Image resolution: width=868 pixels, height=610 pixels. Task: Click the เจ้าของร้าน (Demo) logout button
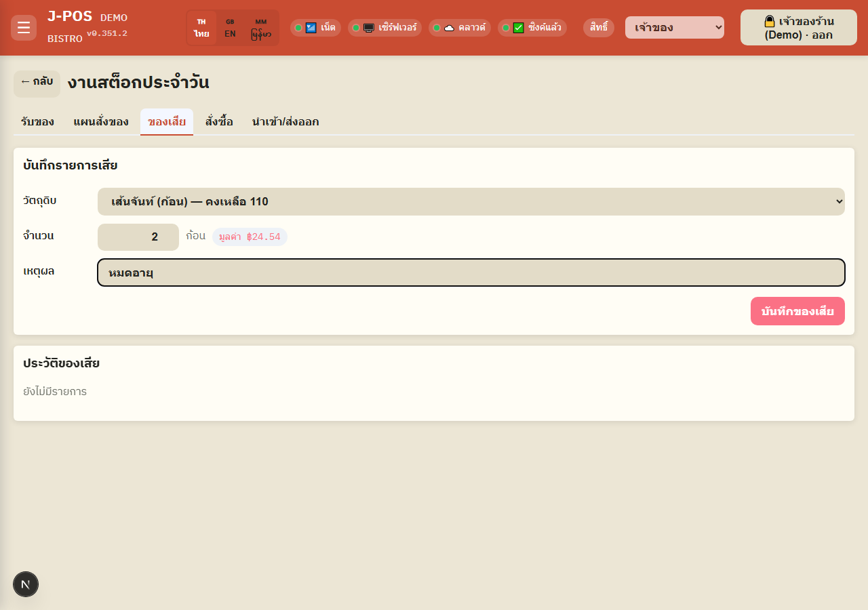point(799,28)
